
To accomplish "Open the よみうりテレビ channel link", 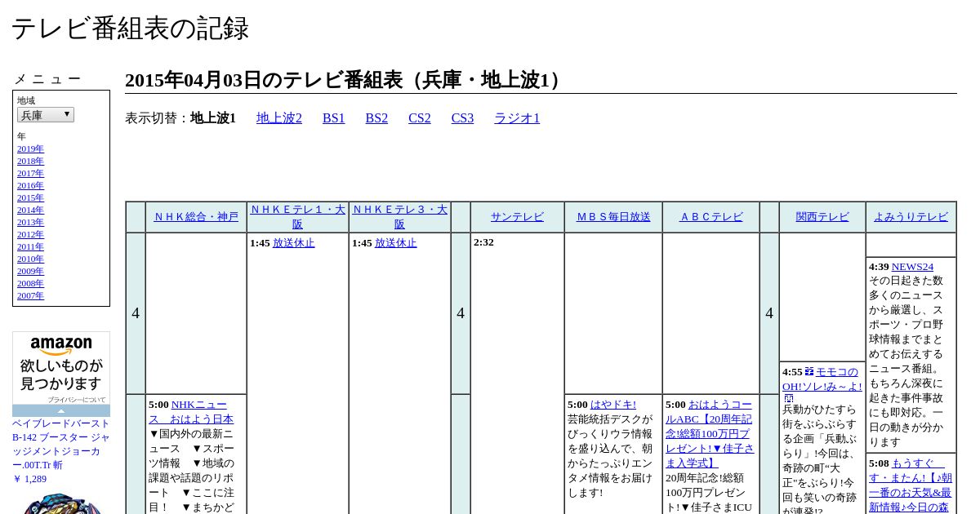I will [911, 217].
